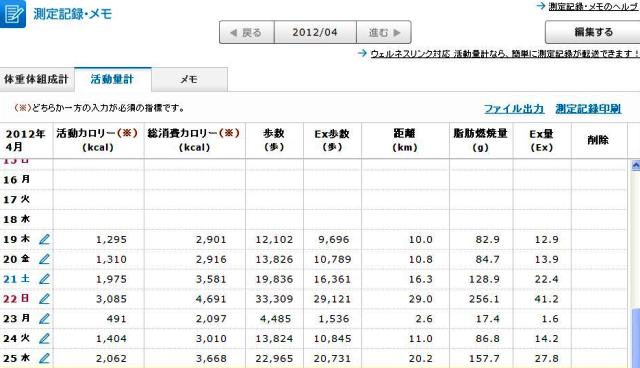
Task: Click the table scrollbar up arrow
Action: pyautogui.click(x=636, y=165)
